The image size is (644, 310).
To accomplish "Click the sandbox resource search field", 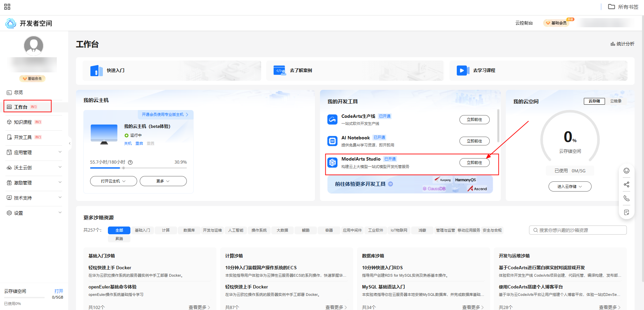I will coord(578,230).
